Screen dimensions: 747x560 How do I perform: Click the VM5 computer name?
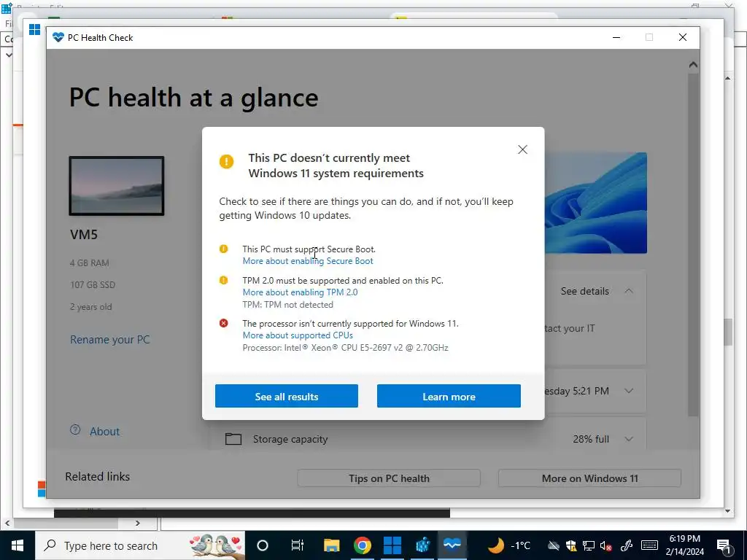[84, 234]
